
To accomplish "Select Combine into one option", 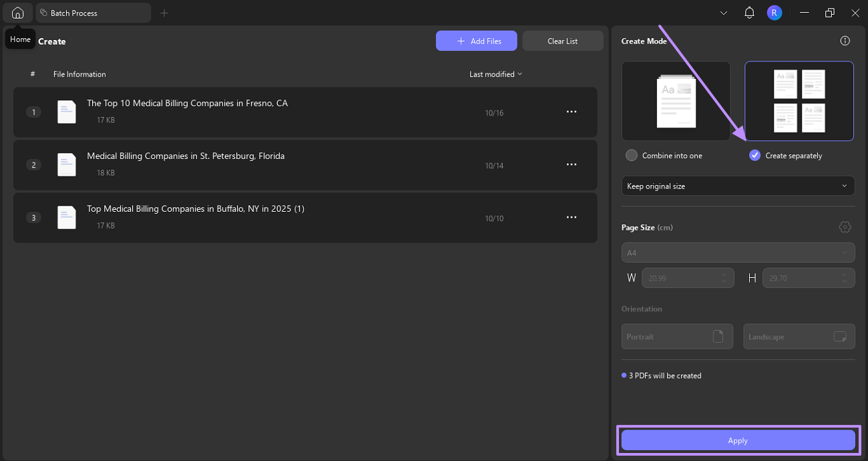I will coord(631,156).
